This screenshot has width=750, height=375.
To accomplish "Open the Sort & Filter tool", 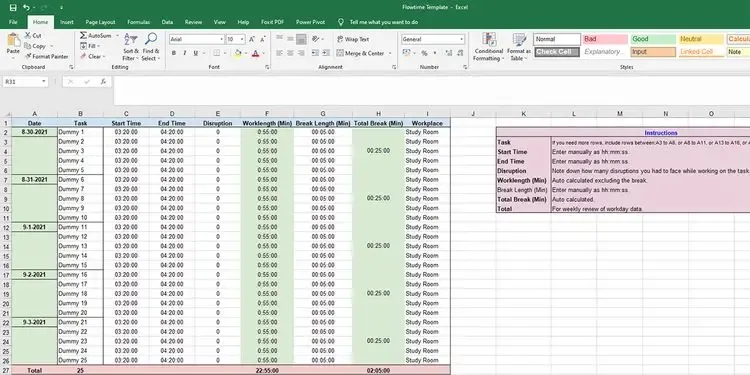I will pyautogui.click(x=130, y=47).
